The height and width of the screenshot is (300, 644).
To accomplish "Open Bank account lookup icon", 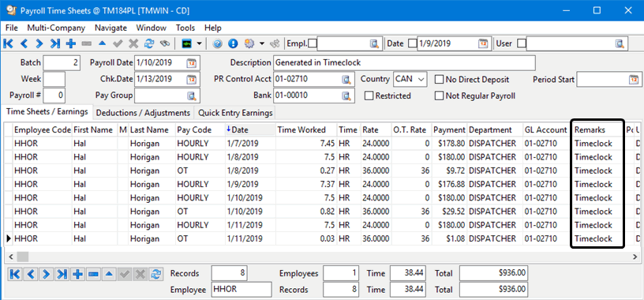I will (346, 96).
